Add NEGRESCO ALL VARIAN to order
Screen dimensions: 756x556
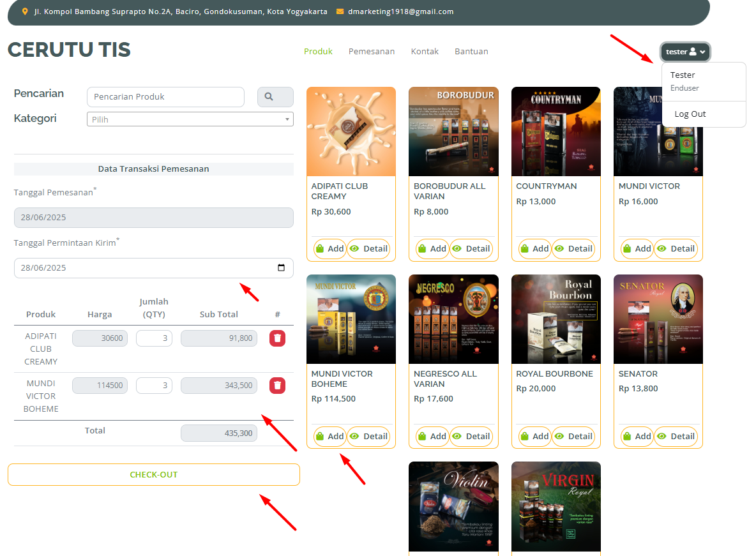coord(432,437)
